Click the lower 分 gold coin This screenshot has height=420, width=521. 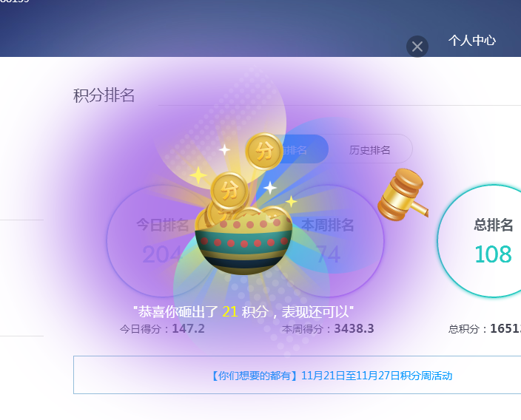(229, 191)
